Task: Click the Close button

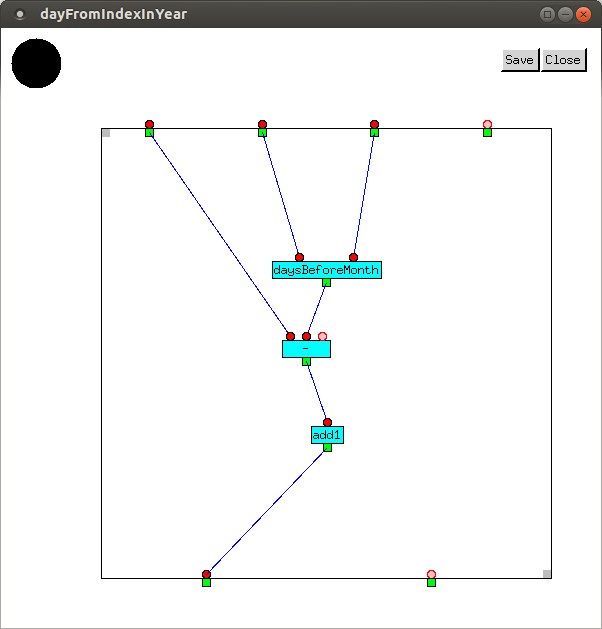Action: click(x=563, y=60)
